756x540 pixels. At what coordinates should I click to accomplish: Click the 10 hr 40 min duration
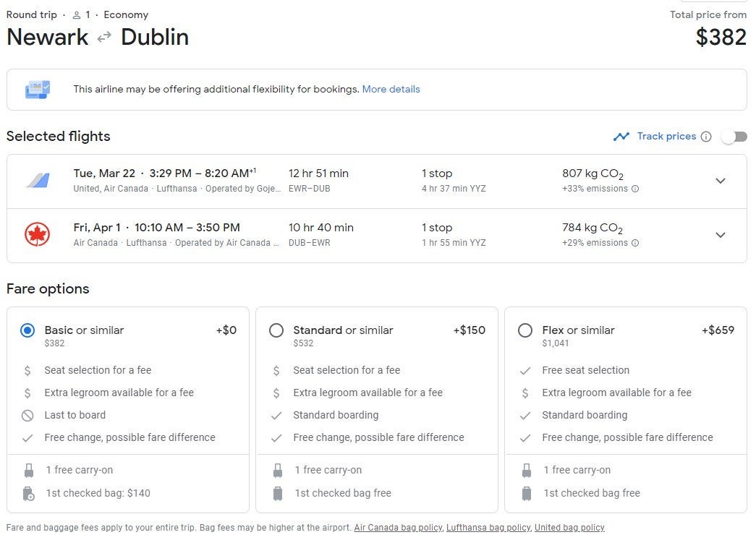coord(321,228)
